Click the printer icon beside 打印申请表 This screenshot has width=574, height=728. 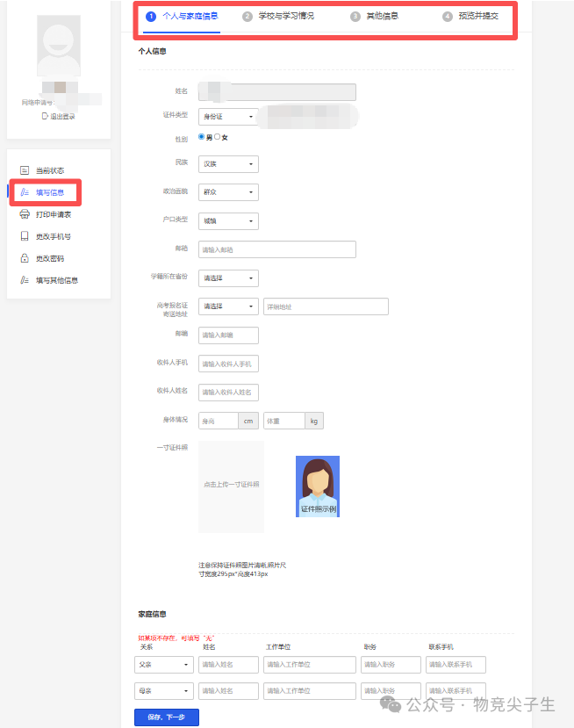tap(25, 214)
